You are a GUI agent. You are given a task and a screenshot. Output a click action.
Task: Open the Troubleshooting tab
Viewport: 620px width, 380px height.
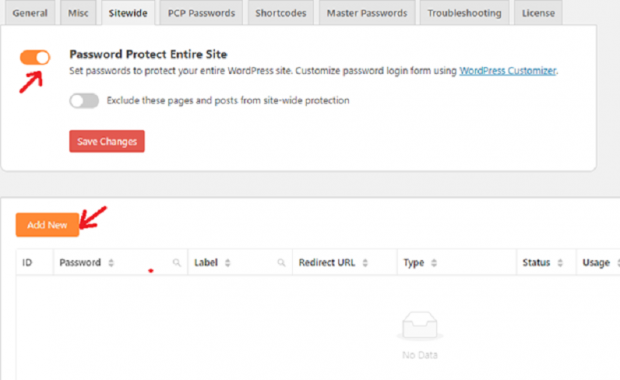pyautogui.click(x=464, y=13)
